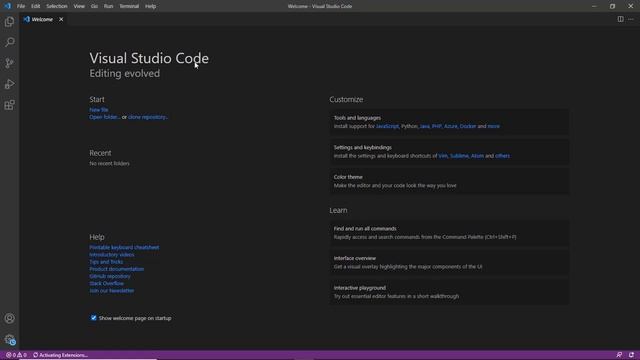Image resolution: width=640 pixels, height=360 pixels.
Task: Open the Help menu
Action: [151, 6]
